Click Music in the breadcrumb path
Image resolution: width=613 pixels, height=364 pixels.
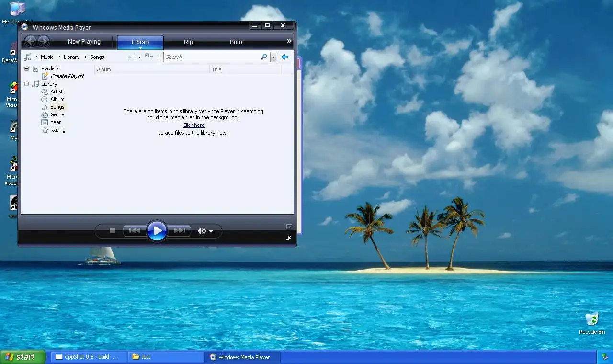click(47, 57)
